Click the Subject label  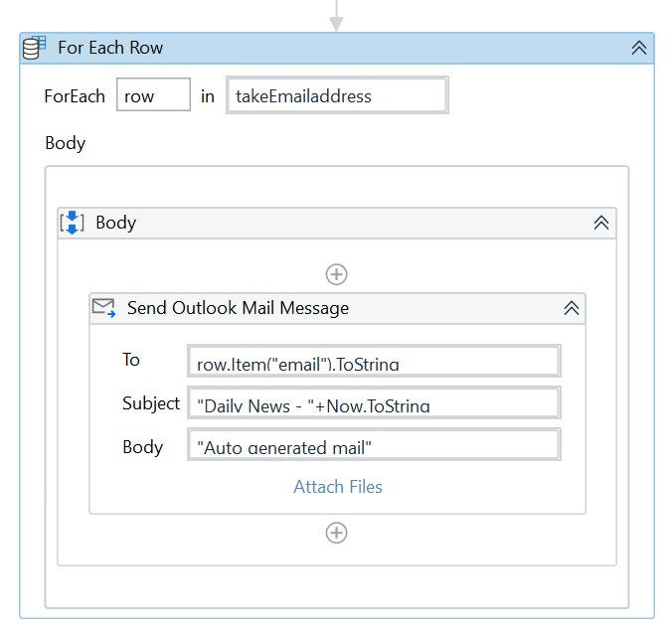coord(151,403)
